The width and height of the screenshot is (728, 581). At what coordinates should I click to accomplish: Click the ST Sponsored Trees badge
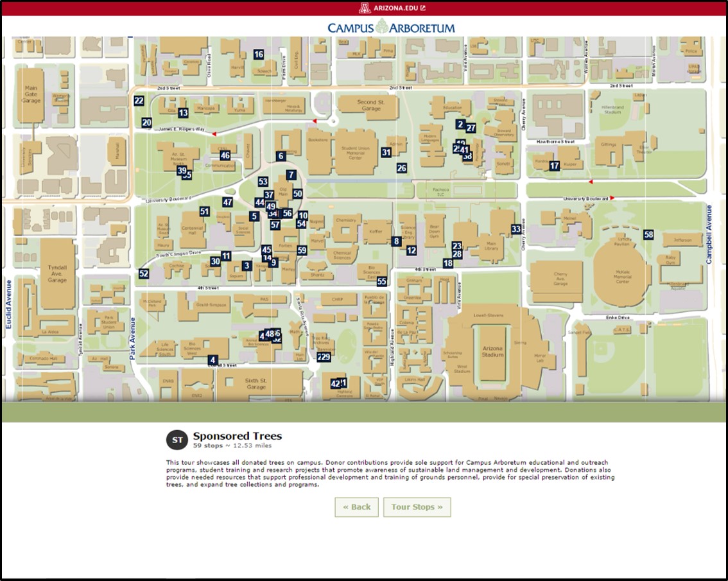pos(177,440)
